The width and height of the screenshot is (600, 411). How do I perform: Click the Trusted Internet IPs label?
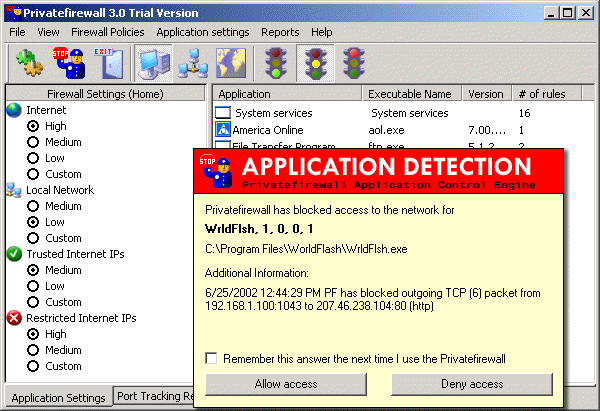click(x=75, y=254)
